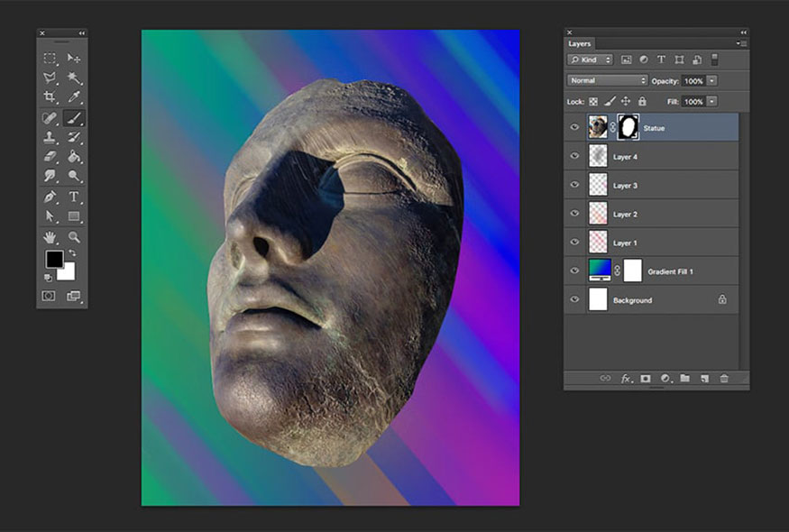
Task: Add a layer style with fx button
Action: 626,379
